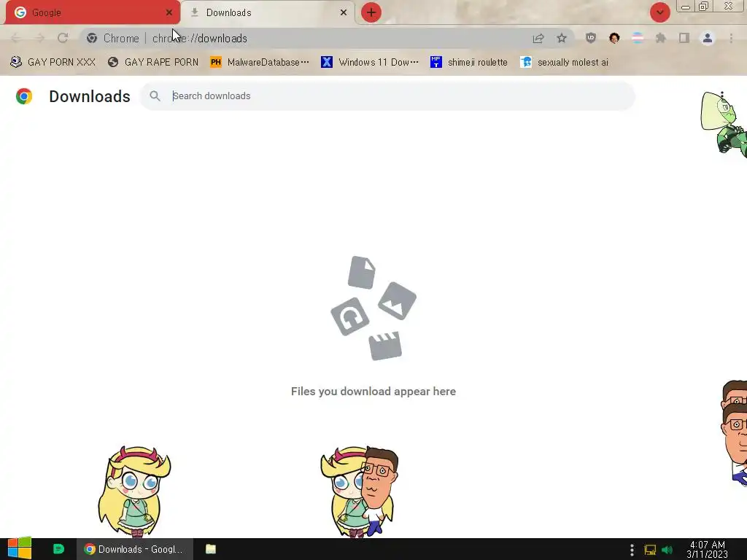Viewport: 747px width, 560px height.
Task: Share this page icon
Action: pyautogui.click(x=538, y=38)
